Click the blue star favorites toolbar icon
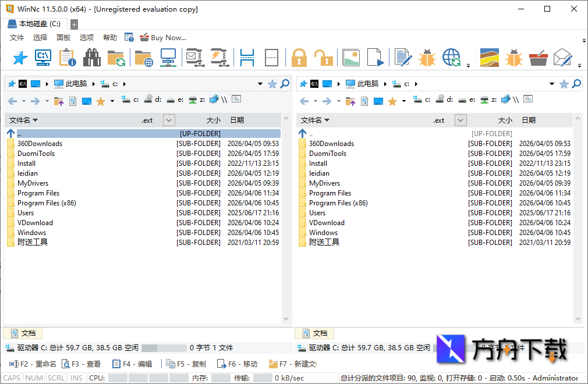588x384 pixels. 19,58
